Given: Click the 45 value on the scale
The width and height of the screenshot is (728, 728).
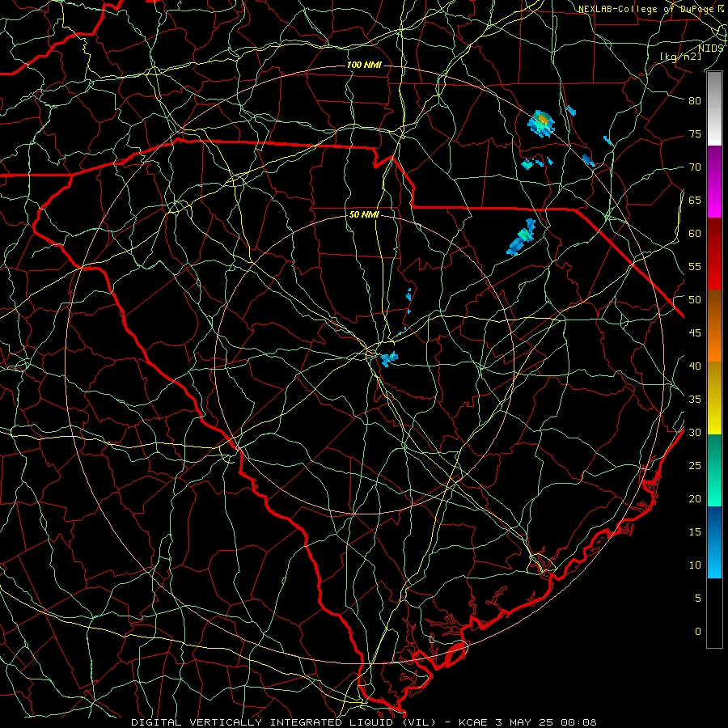Looking at the screenshot, I should pyautogui.click(x=695, y=333).
